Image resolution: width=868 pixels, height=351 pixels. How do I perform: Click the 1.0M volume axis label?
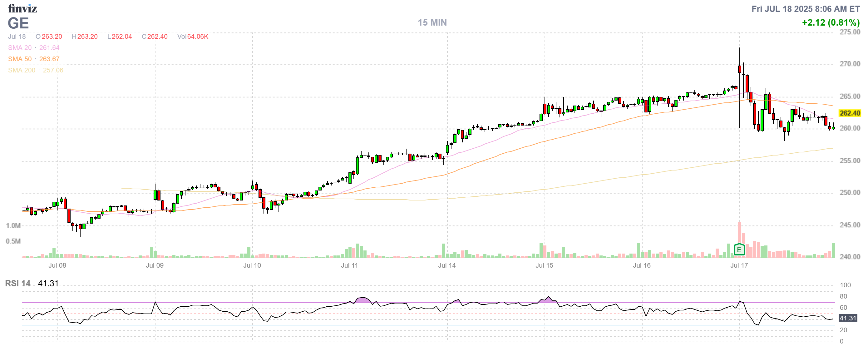[13, 225]
